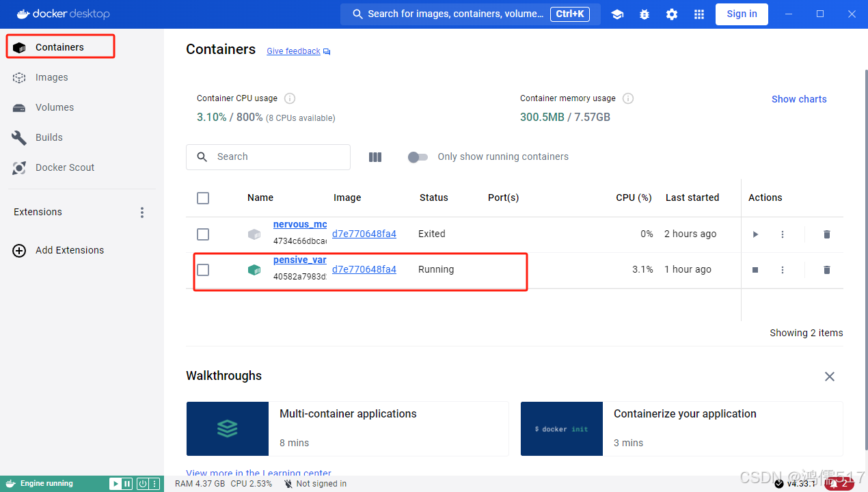This screenshot has height=492, width=868.
Task: Stop the running pensive_var container
Action: [755, 270]
